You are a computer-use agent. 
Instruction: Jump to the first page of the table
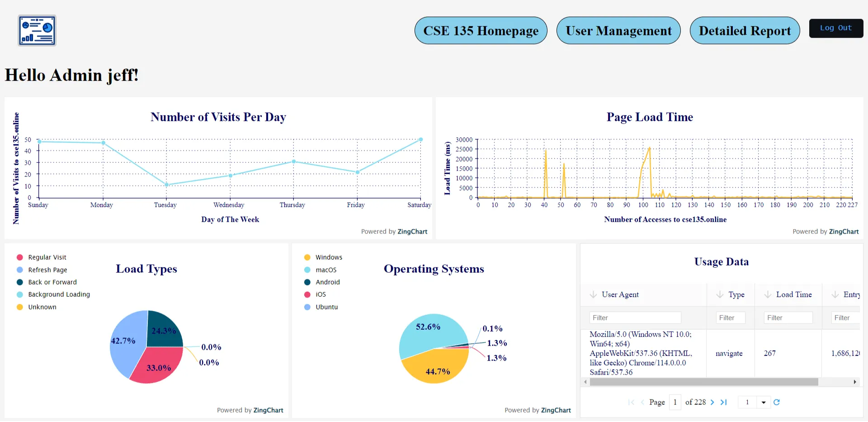[631, 402]
